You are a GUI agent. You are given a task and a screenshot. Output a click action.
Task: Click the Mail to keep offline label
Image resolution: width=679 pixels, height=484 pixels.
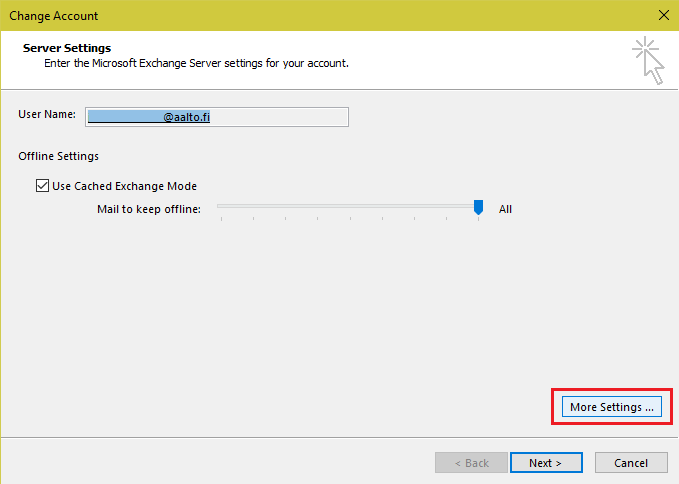[x=148, y=209]
